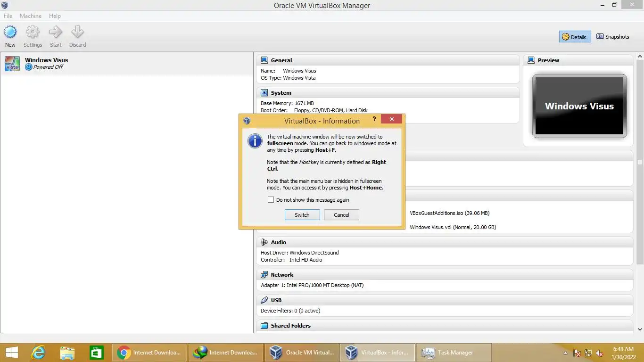The width and height of the screenshot is (644, 362).
Task: Click the Shared Folders section header
Action: 445,326
